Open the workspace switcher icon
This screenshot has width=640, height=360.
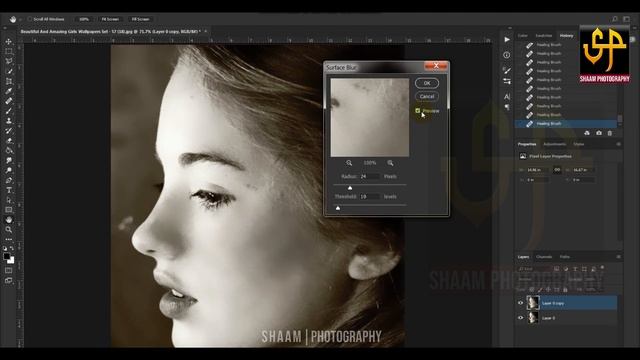tap(627, 19)
